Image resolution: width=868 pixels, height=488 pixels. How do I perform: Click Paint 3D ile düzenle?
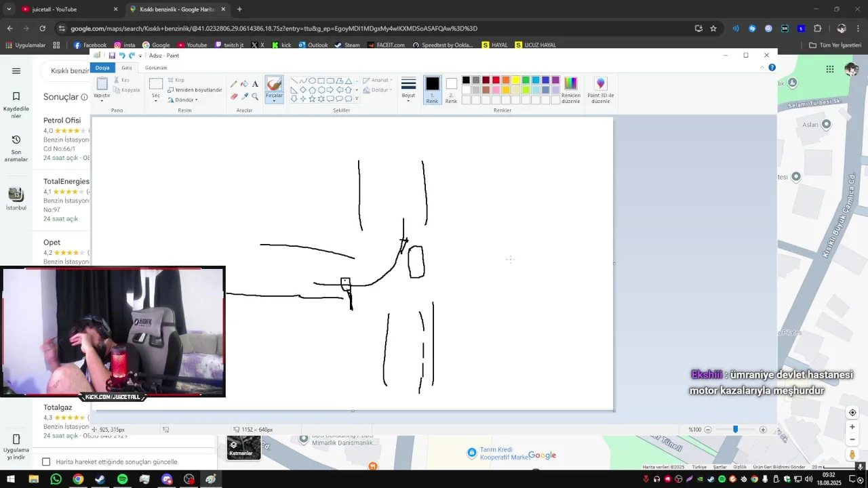pos(601,89)
